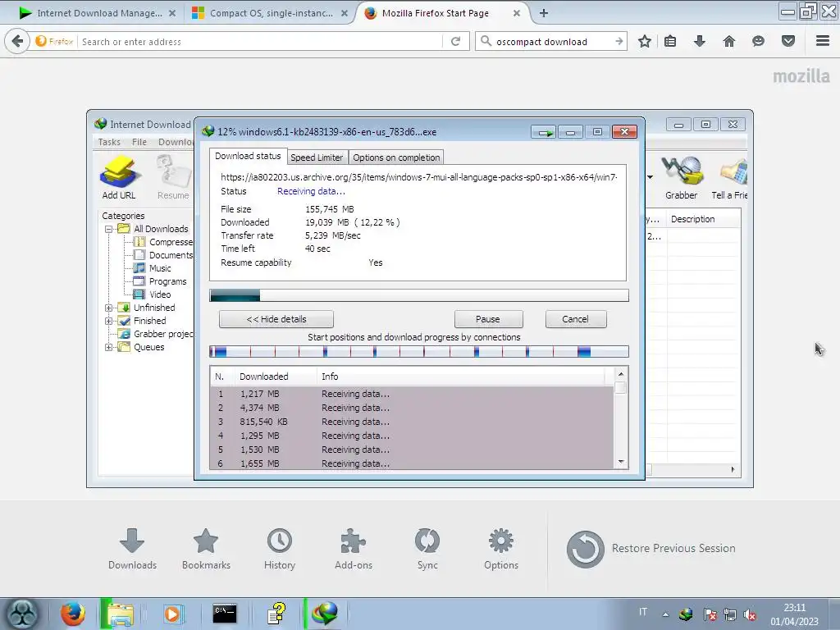Open Firefox downloads arrow in toolbar
Viewport: 840px width, 630px height.
tap(699, 41)
